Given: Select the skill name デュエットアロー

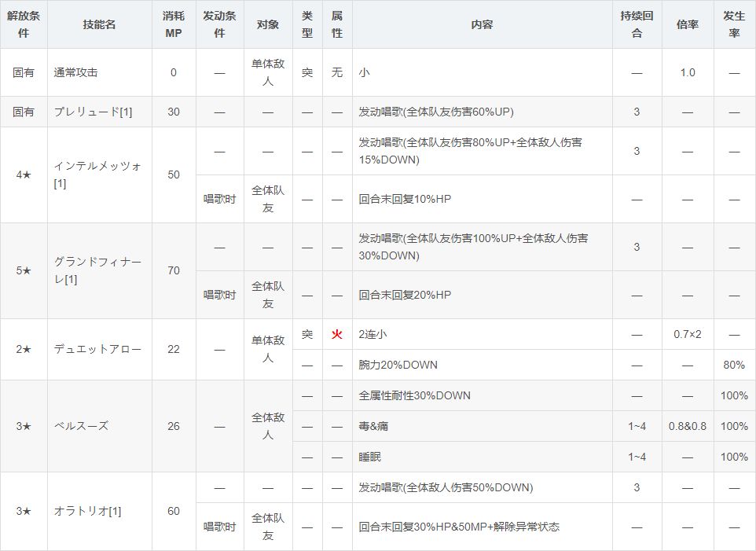Looking at the screenshot, I should click(98, 349).
